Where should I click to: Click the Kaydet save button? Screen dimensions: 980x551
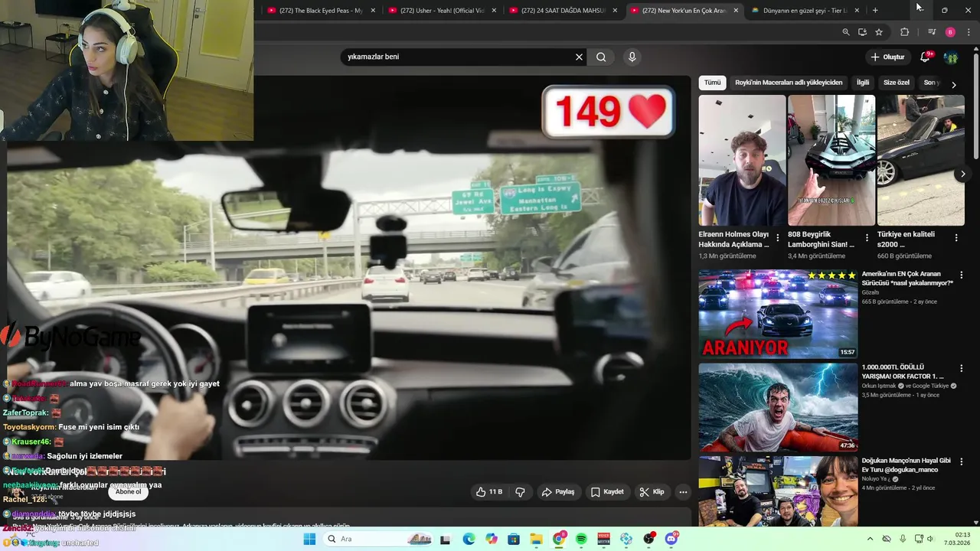pos(607,492)
